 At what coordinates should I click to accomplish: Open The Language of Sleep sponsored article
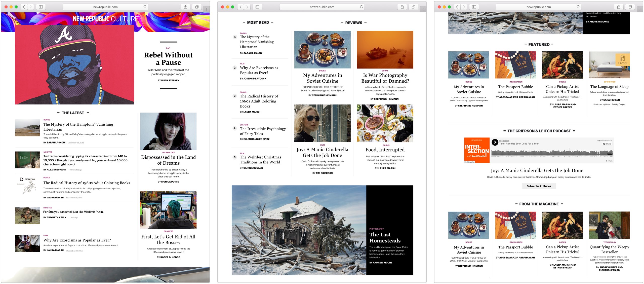click(x=609, y=86)
